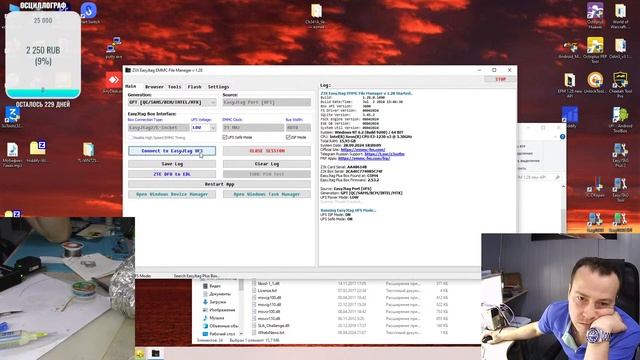Select the Main tab

click(x=131, y=87)
